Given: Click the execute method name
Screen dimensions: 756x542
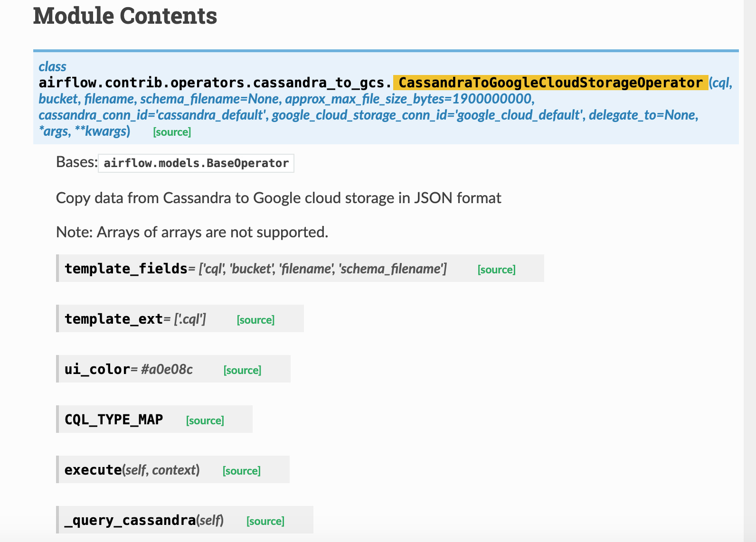Looking at the screenshot, I should pyautogui.click(x=93, y=470).
